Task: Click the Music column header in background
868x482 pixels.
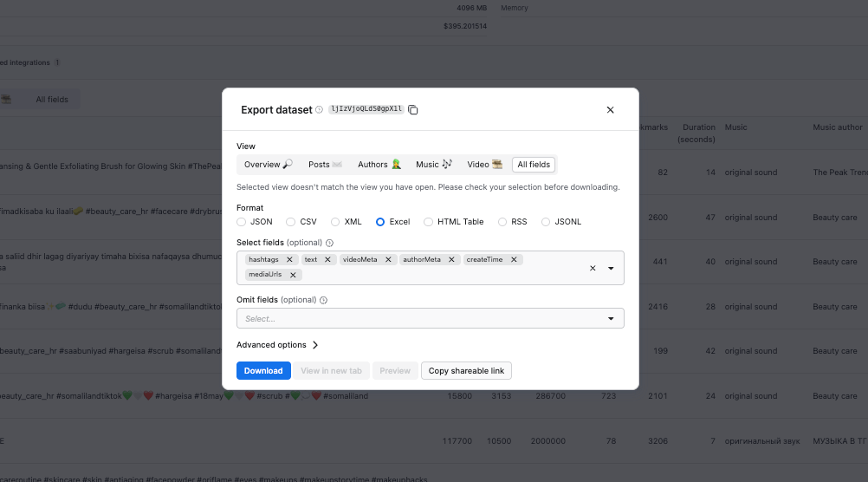Action: tap(735, 127)
